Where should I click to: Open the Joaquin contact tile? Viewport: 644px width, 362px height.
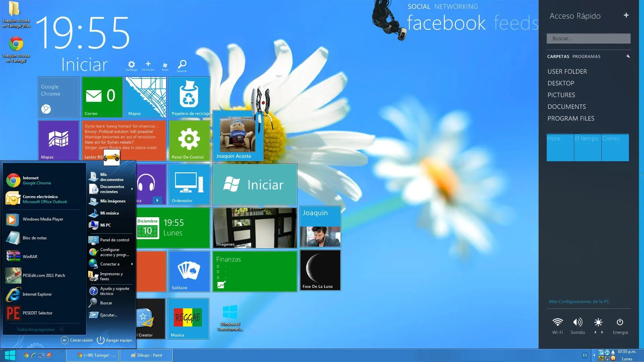[320, 227]
